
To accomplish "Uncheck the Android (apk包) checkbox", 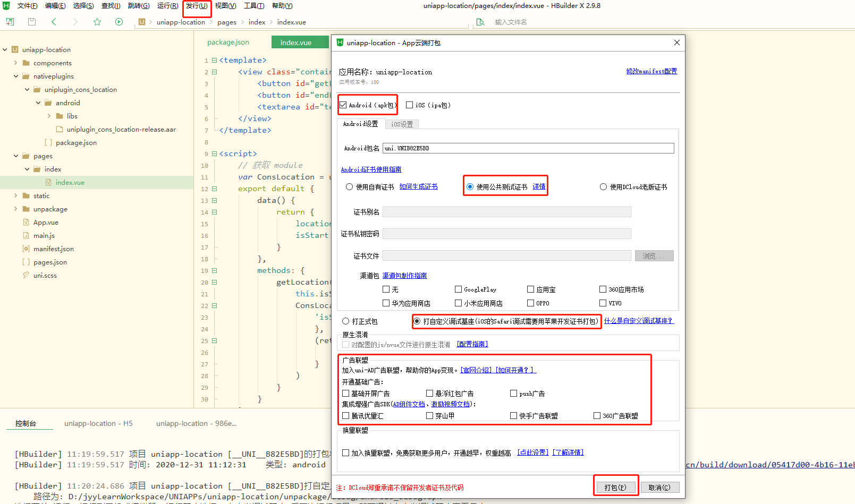I will (343, 105).
